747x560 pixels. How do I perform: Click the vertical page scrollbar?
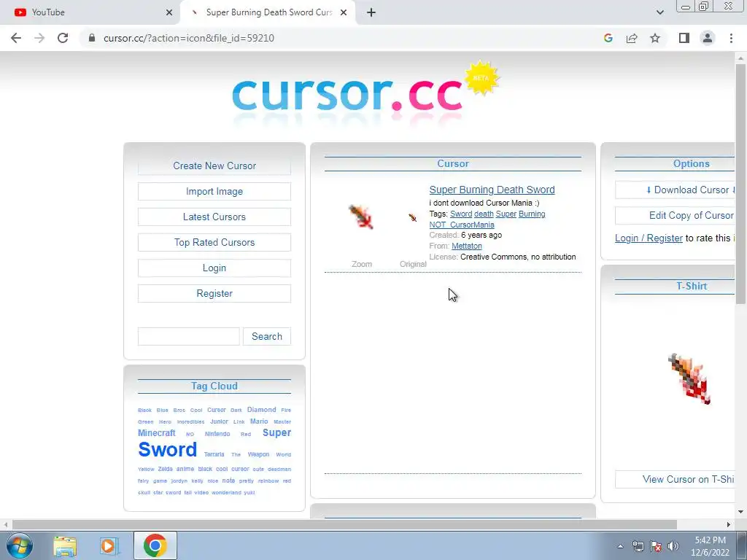(740, 184)
